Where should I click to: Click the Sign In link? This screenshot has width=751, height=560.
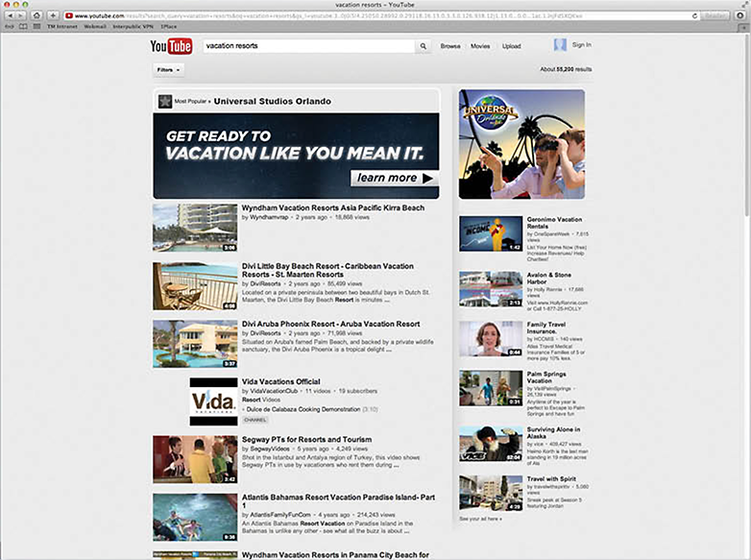(x=581, y=45)
